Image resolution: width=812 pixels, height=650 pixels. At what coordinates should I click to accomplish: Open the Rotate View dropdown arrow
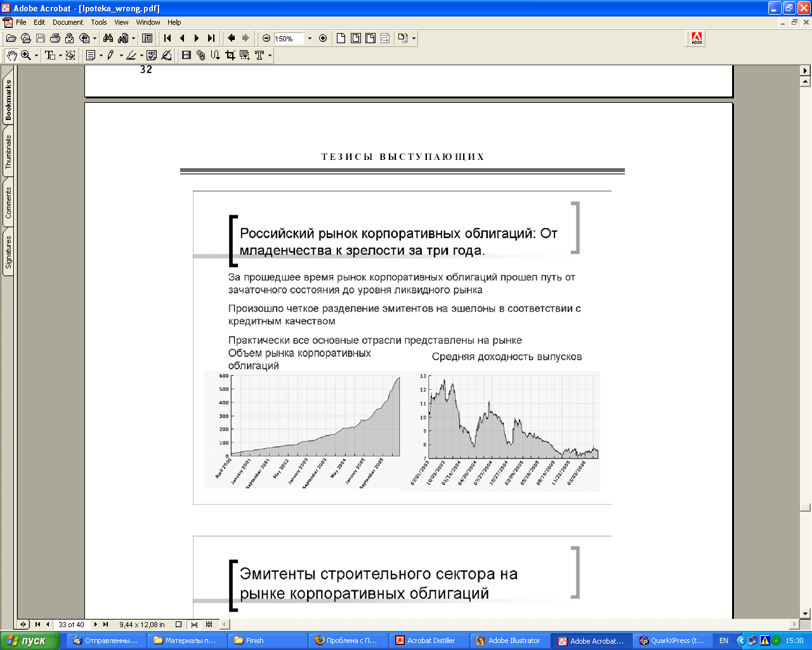tap(414, 38)
